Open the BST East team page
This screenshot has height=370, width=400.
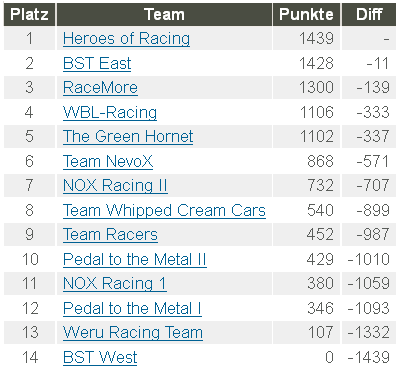[x=97, y=63]
